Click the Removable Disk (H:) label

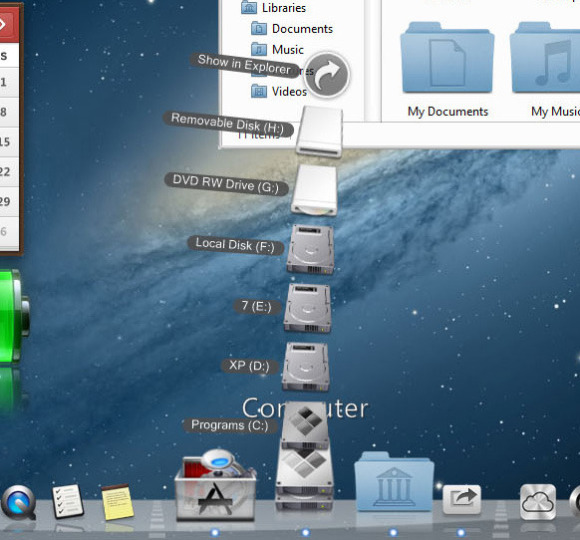point(228,124)
